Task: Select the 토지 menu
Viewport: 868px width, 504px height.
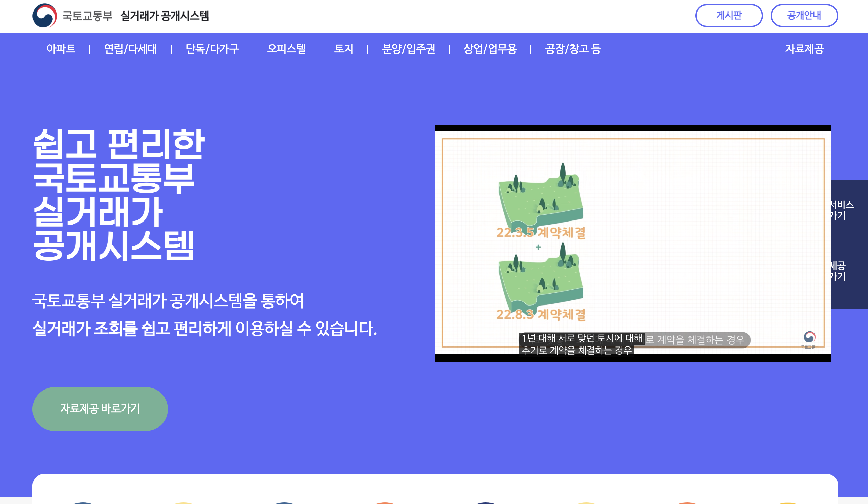Action: click(344, 49)
